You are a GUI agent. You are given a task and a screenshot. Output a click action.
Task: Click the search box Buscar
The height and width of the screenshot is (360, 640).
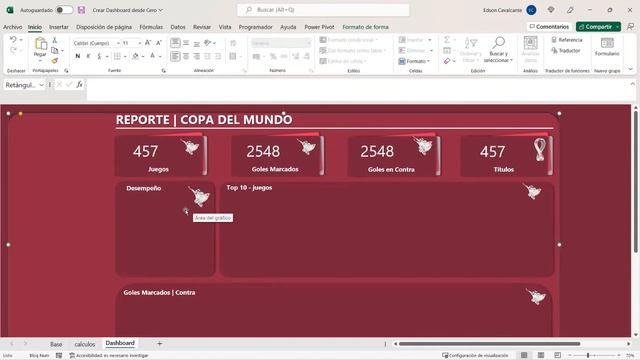pos(323,10)
